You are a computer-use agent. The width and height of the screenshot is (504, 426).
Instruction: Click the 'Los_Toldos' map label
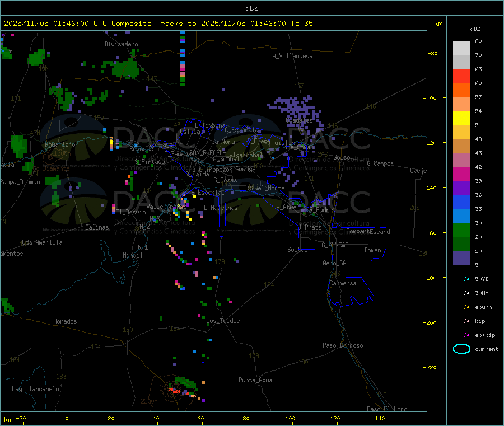223,321
